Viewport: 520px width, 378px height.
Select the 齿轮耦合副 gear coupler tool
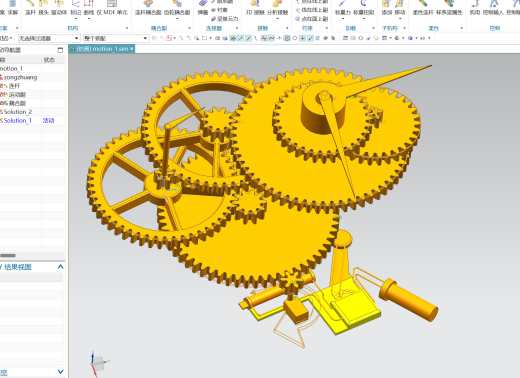pos(177,7)
